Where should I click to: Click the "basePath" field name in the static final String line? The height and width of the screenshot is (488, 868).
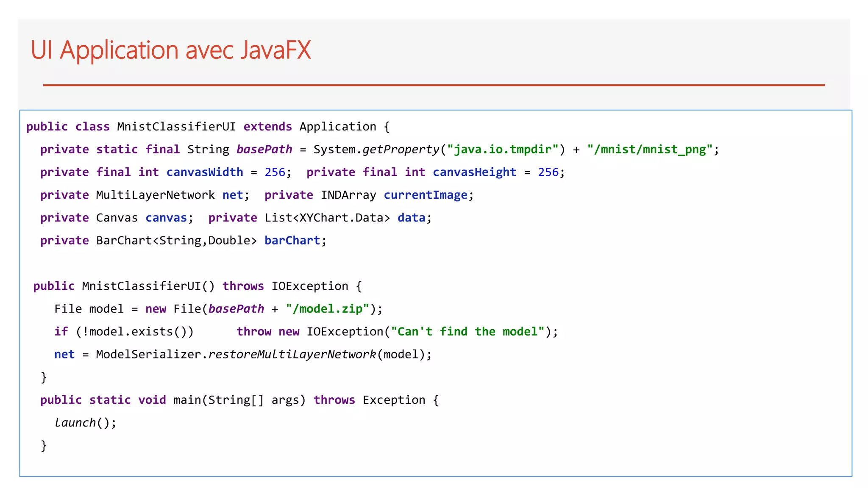click(264, 150)
